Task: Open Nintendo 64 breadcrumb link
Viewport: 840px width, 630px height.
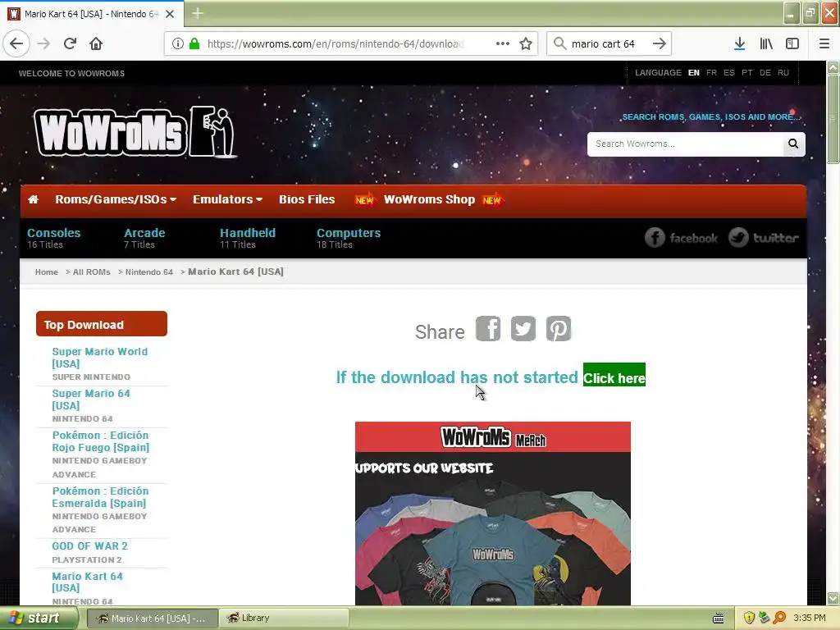Action: (x=149, y=272)
